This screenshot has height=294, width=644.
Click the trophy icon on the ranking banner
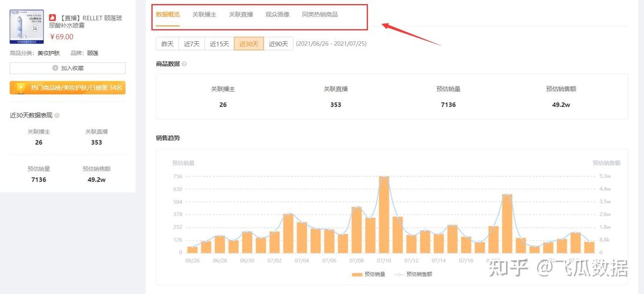click(x=21, y=88)
